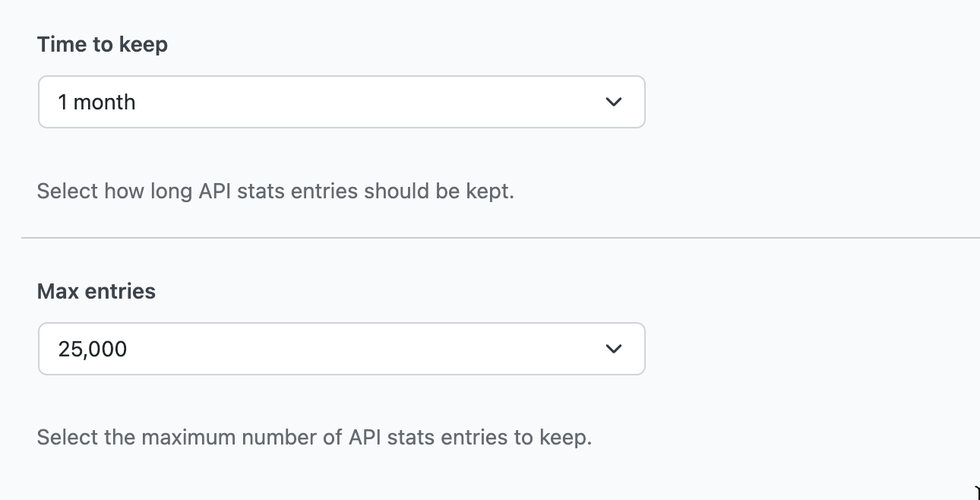Screen dimensions: 980x500
Task: Click the 1 month value text
Action: tap(97, 101)
